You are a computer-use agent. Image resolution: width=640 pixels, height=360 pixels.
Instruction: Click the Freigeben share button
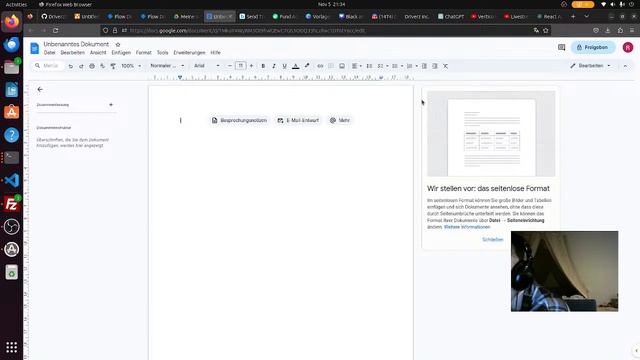pos(593,47)
